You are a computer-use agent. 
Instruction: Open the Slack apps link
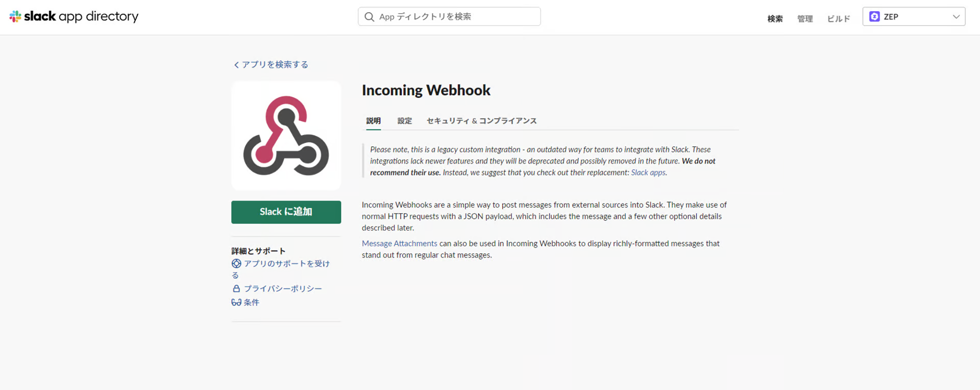pyautogui.click(x=648, y=173)
